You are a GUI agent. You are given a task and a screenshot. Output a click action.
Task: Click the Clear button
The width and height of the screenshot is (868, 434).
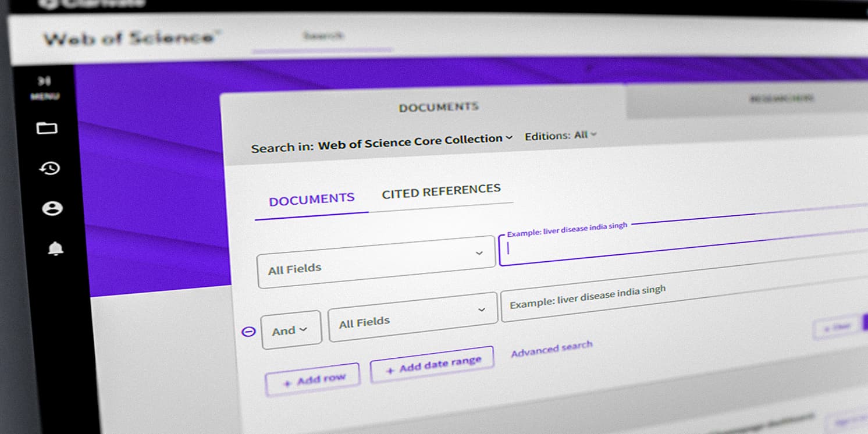(x=837, y=327)
